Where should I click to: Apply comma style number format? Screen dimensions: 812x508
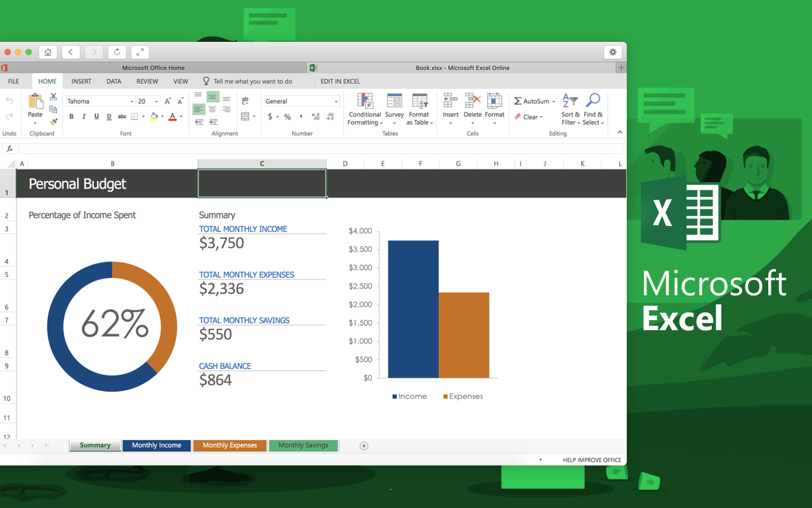click(x=301, y=117)
